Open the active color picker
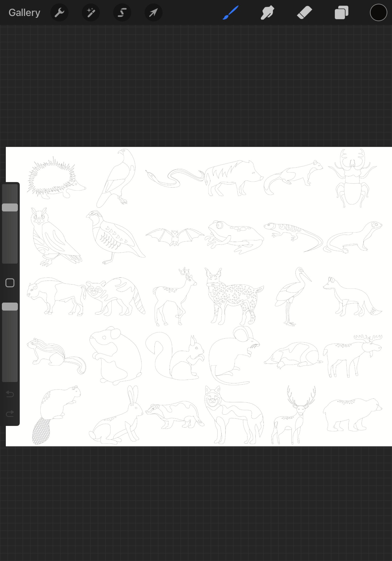This screenshot has height=561, width=392. pyautogui.click(x=378, y=12)
